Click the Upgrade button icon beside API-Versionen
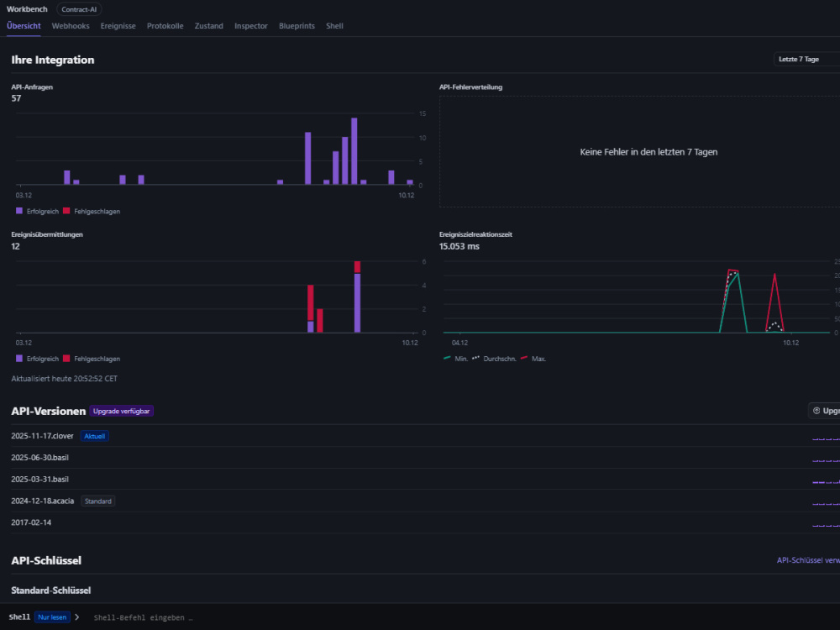 (x=816, y=411)
